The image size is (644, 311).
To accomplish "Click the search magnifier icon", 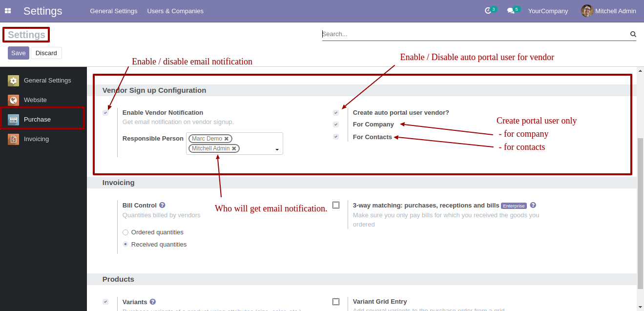I will pos(633,34).
